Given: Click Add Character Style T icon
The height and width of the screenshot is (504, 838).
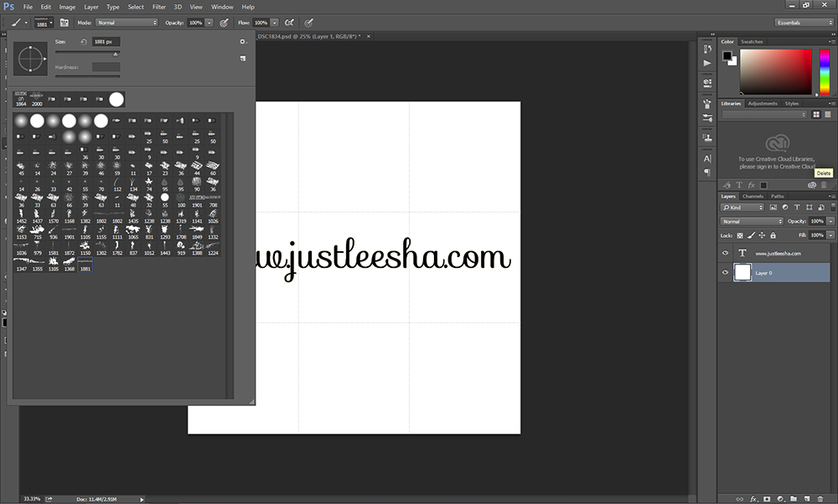Looking at the screenshot, I should click(739, 185).
